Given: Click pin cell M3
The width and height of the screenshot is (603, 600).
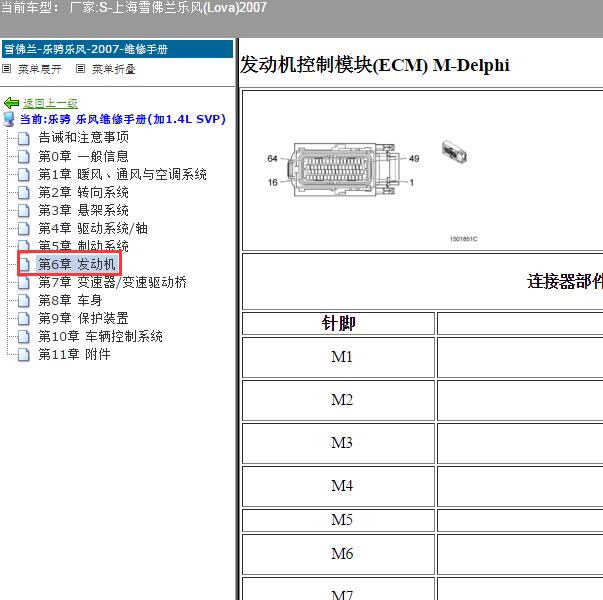Looking at the screenshot, I should (x=338, y=443).
